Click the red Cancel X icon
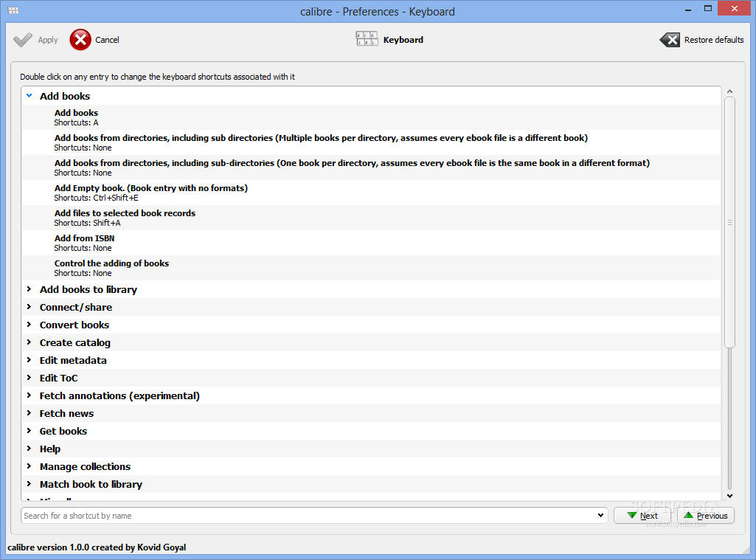The height and width of the screenshot is (560, 756). tap(80, 40)
